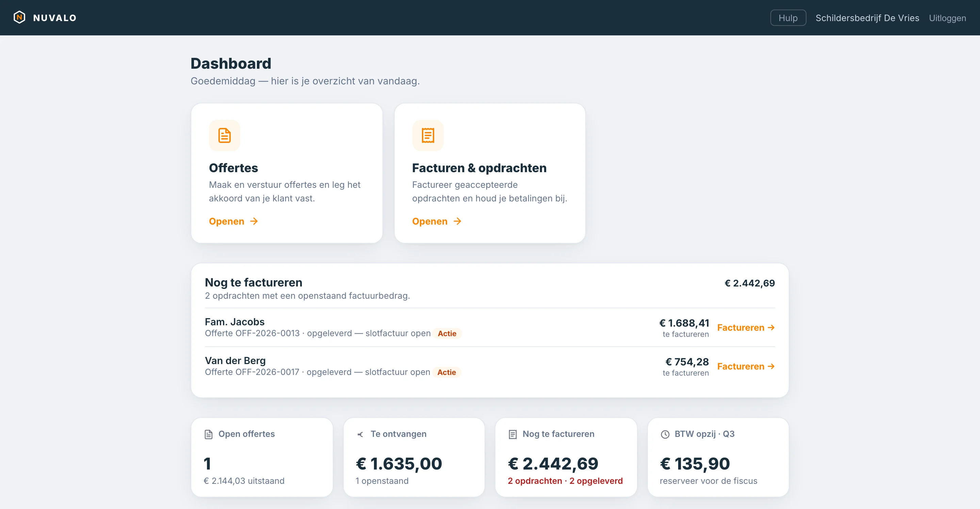Click the 2 opdrachten · 2 opgeleverd text

pos(565,481)
